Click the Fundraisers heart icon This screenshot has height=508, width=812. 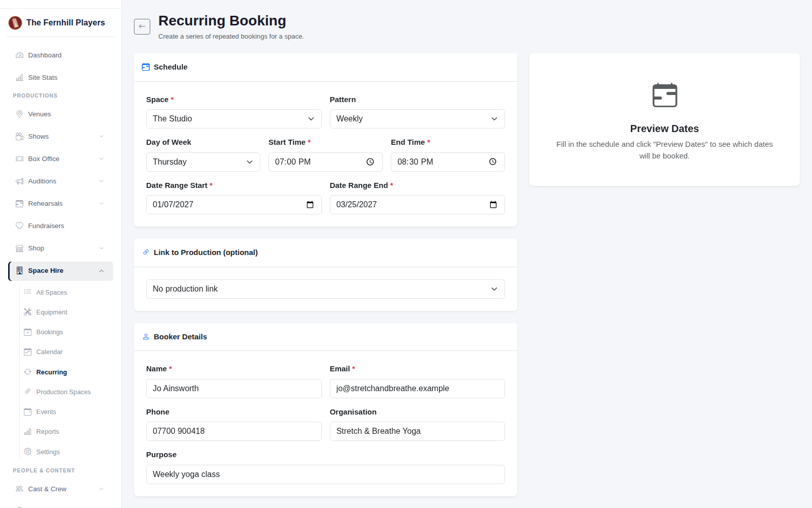click(19, 226)
